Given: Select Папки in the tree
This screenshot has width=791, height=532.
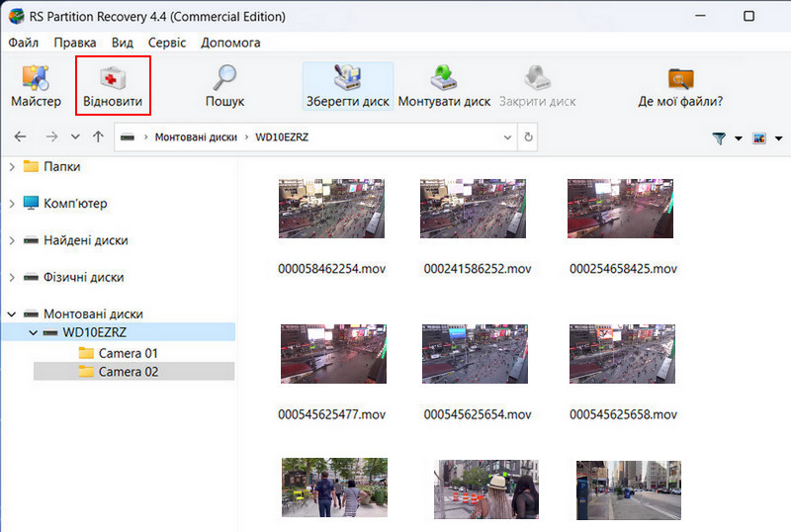Looking at the screenshot, I should pyautogui.click(x=61, y=166).
